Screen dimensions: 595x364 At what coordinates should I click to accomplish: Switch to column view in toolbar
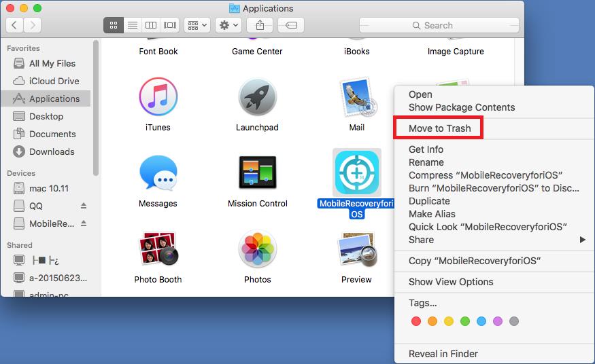[151, 25]
